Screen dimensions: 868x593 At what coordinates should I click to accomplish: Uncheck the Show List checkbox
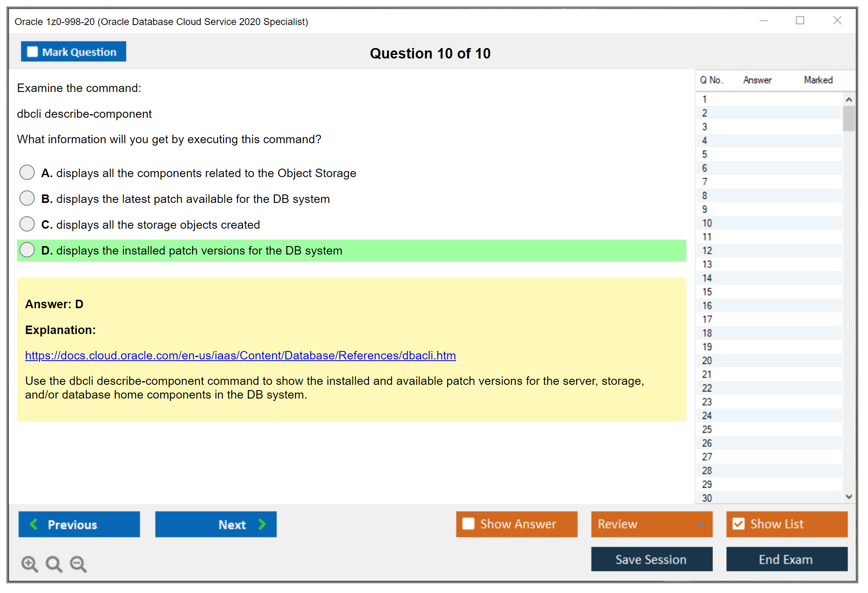tap(738, 524)
